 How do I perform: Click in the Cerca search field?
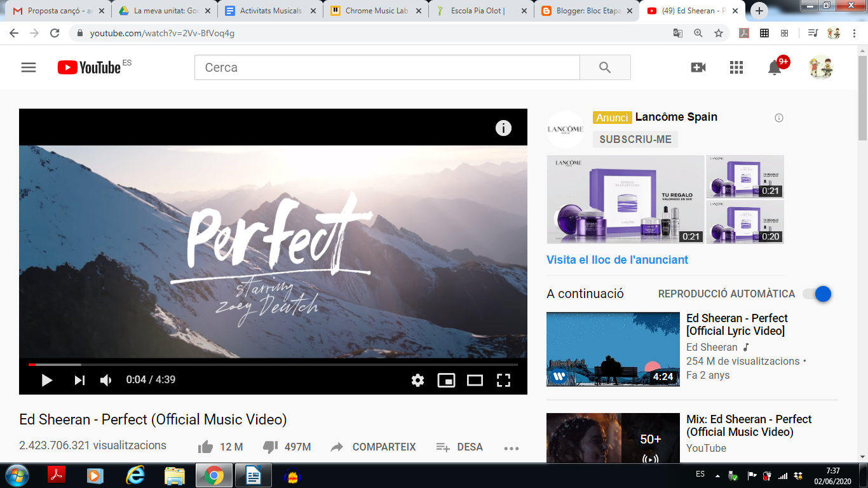tap(387, 67)
